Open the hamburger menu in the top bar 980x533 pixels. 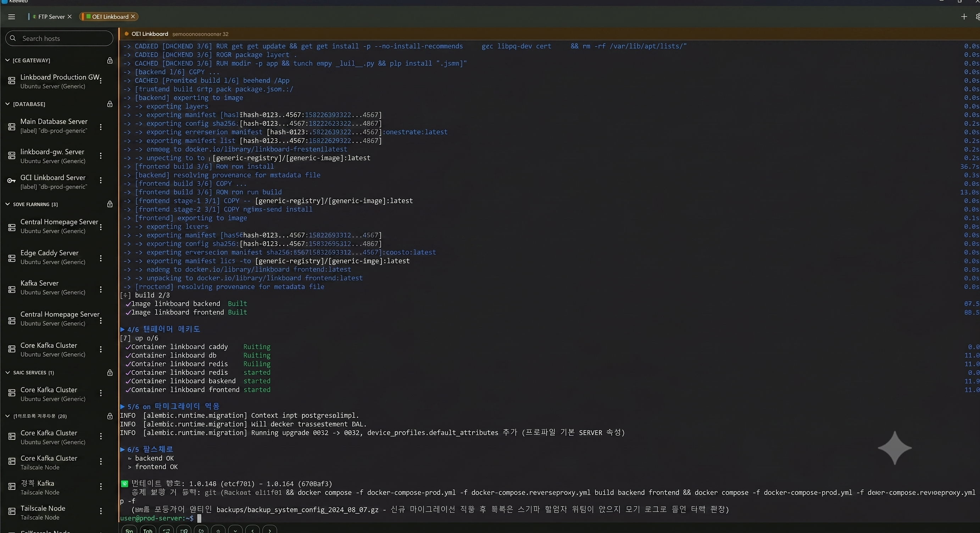coord(11,17)
